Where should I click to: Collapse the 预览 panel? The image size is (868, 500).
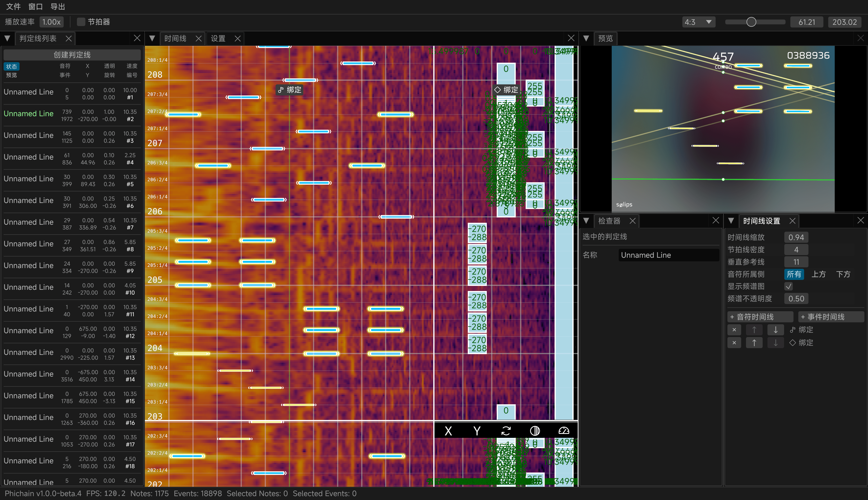pyautogui.click(x=586, y=38)
